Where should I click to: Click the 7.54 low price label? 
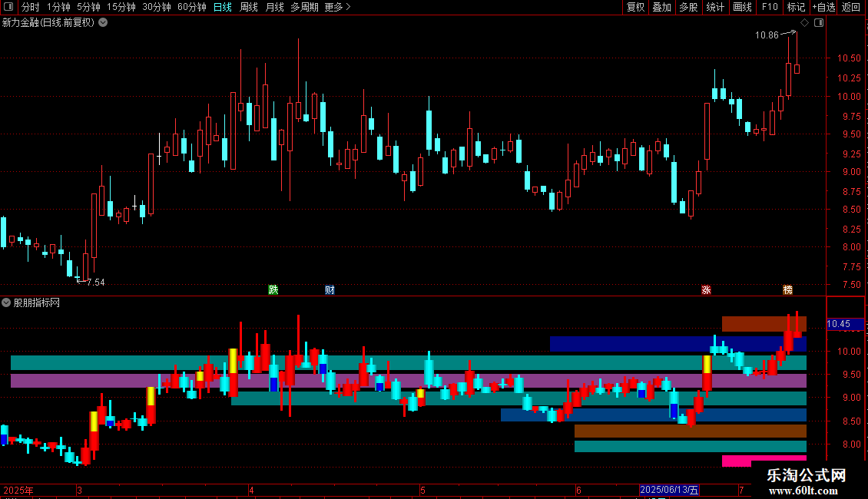pyautogui.click(x=96, y=283)
